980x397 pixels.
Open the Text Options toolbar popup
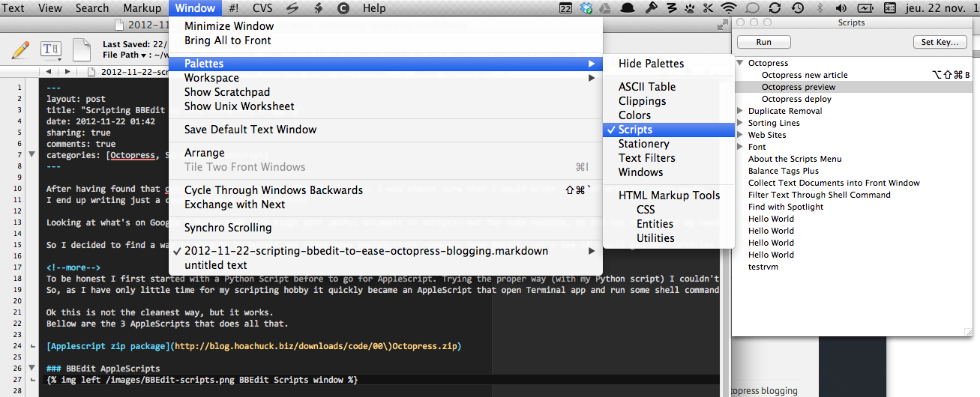50,49
